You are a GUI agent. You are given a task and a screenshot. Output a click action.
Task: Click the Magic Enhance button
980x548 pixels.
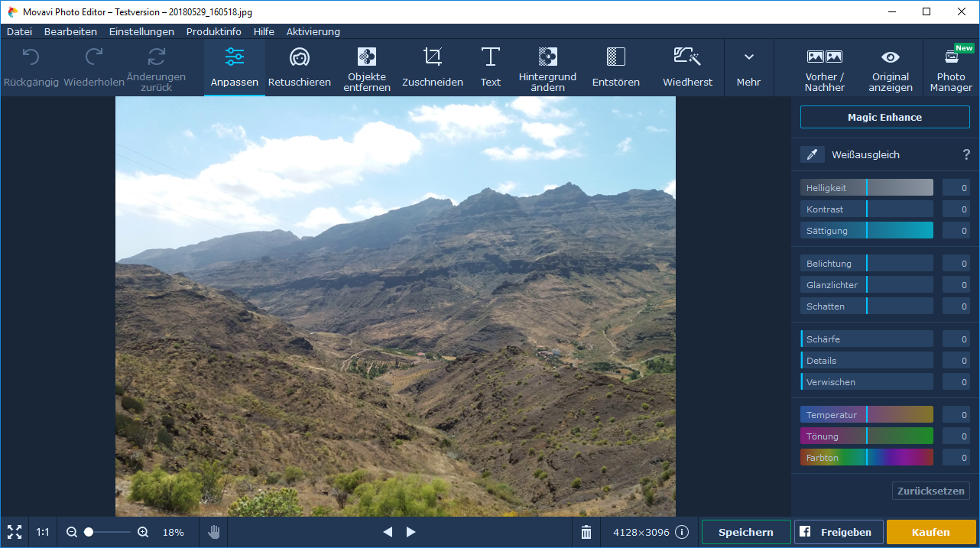885,117
